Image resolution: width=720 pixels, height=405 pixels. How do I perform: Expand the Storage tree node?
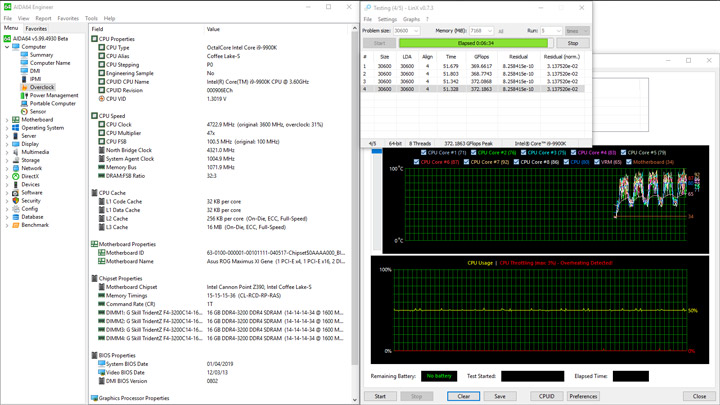[6, 160]
